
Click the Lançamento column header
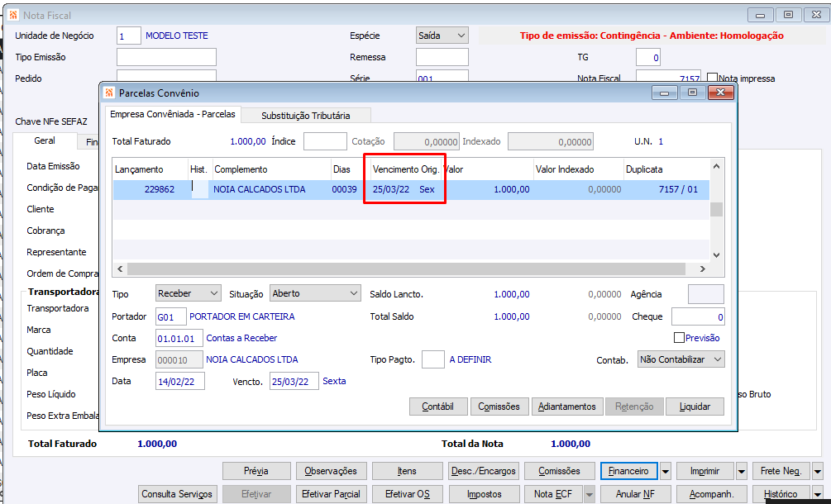[150, 169]
